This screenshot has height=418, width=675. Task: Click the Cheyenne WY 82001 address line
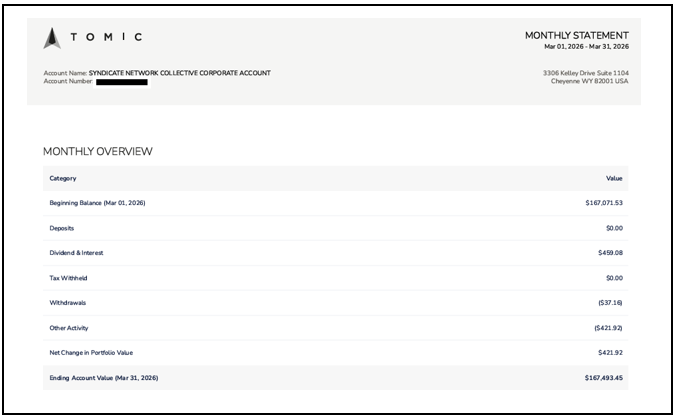click(589, 81)
